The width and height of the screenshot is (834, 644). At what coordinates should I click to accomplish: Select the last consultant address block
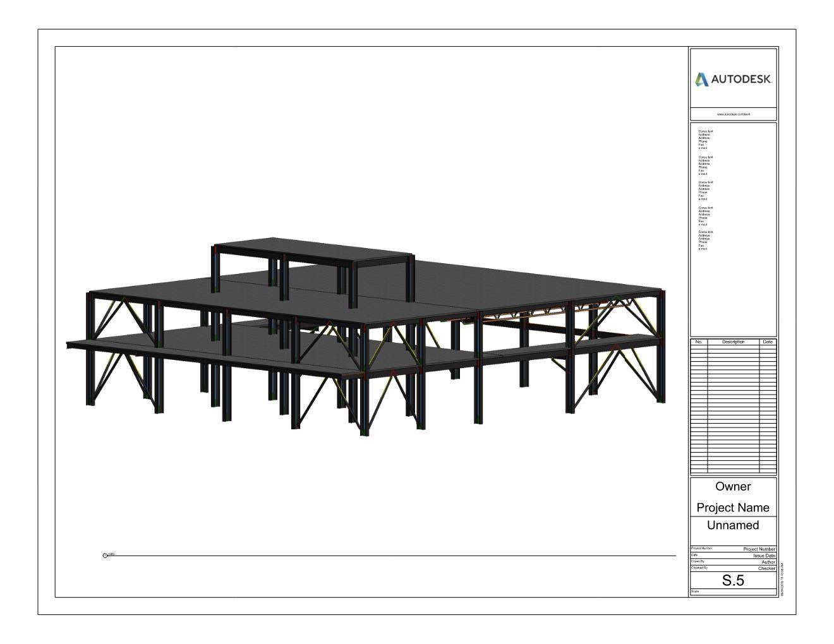tap(705, 241)
